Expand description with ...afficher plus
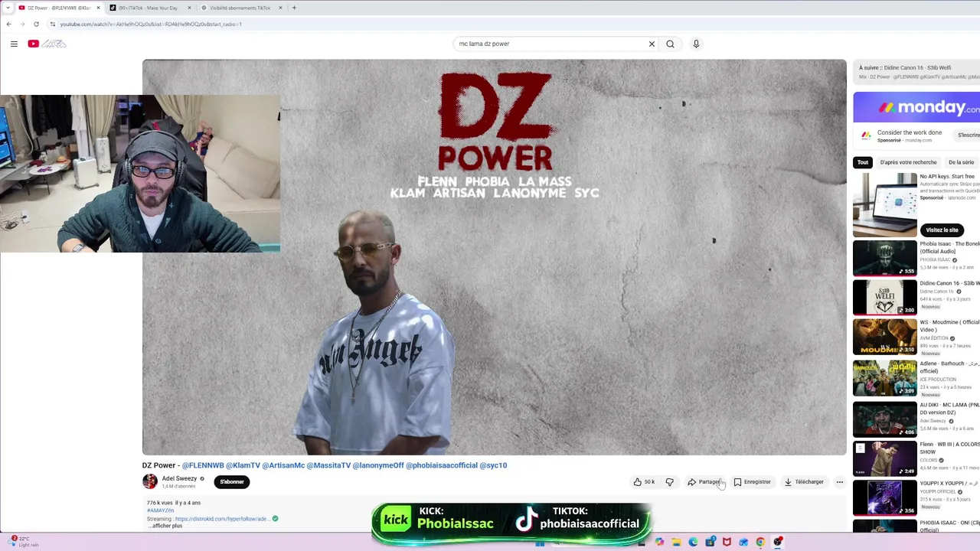The image size is (980, 551). [165, 526]
